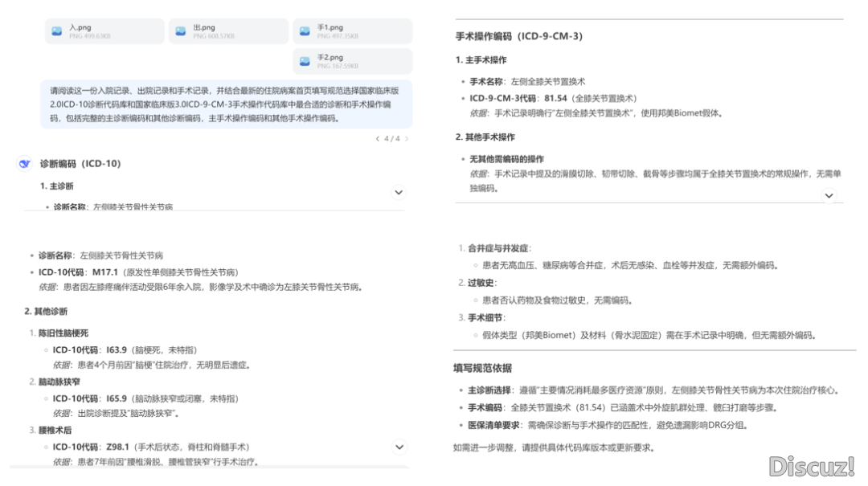Click the 2. 其他手术操作 heading
Viewport: 868px width, 486px height.
click(485, 137)
